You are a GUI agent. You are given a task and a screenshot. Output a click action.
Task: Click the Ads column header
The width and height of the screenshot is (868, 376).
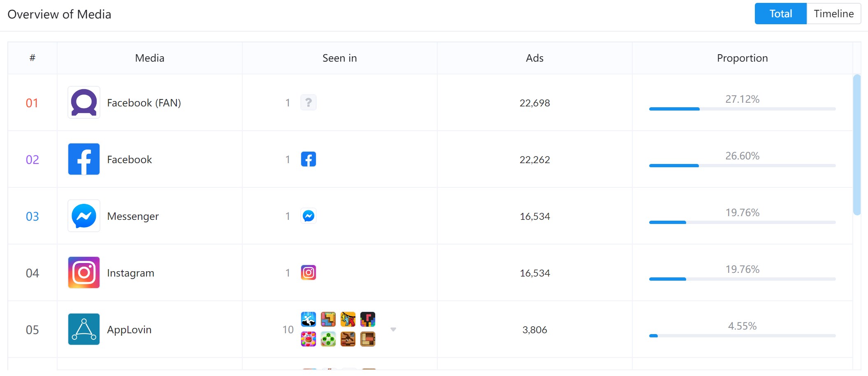point(534,58)
